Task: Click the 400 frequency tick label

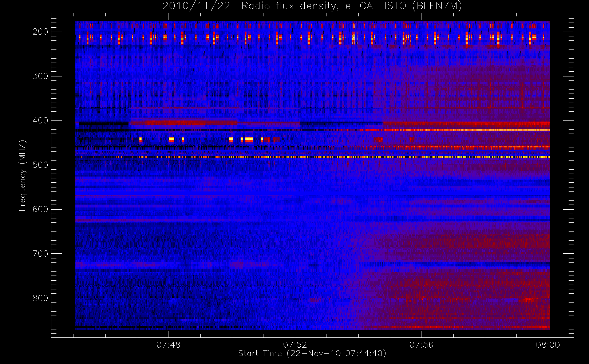Action: [x=40, y=120]
